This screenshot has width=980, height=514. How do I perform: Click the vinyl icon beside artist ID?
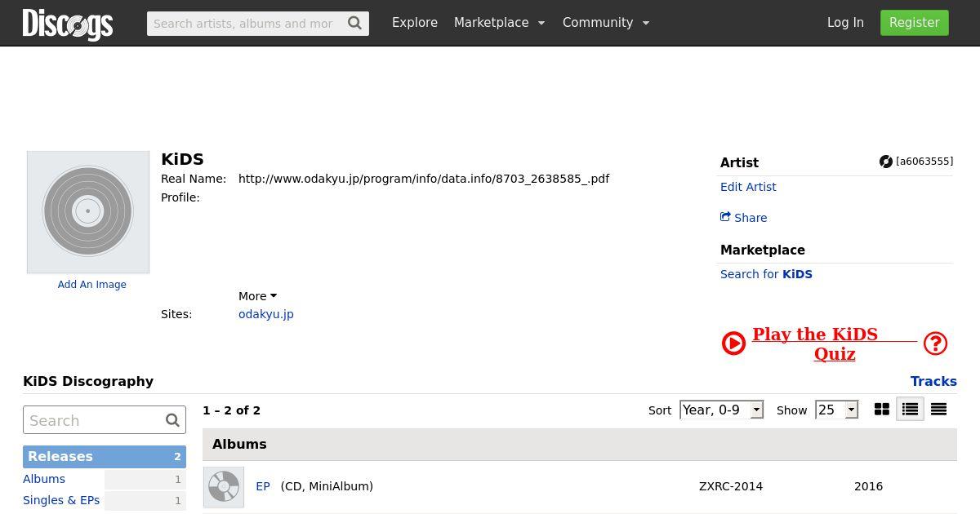point(886,162)
